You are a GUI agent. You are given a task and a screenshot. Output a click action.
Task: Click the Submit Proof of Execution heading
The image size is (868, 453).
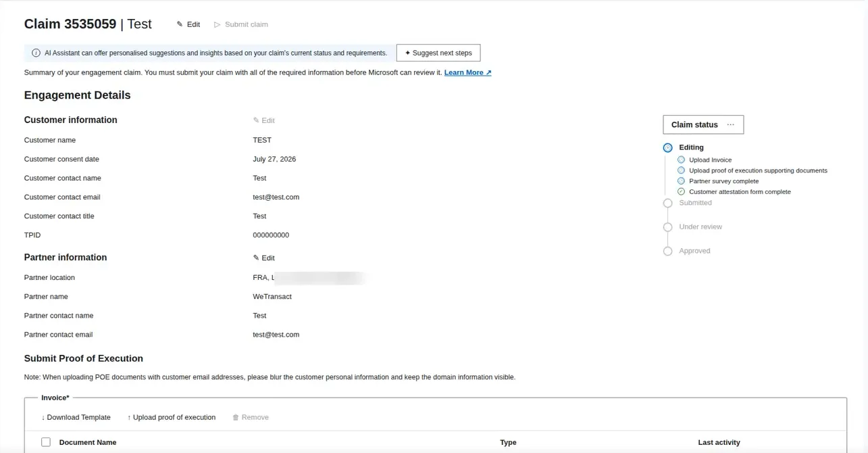point(84,358)
